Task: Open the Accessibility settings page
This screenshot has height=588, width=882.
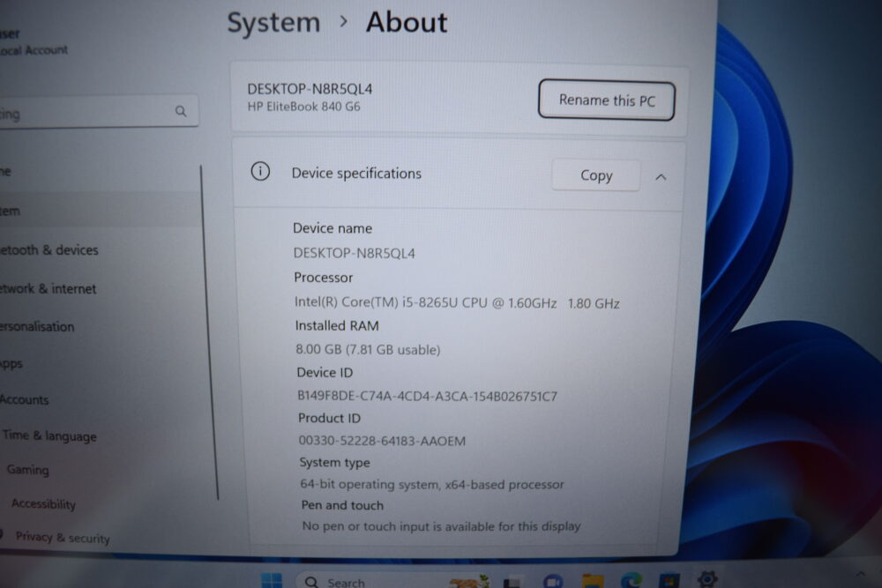Action: coord(44,503)
